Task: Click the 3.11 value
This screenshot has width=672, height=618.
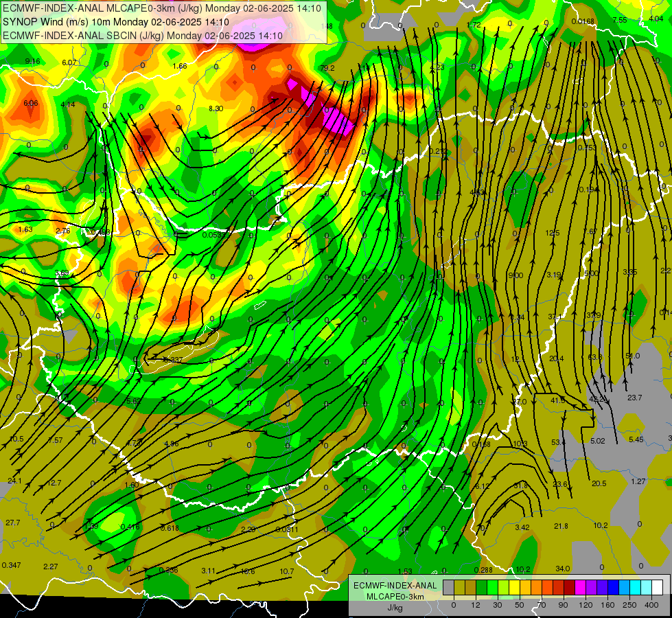Action: pyautogui.click(x=208, y=571)
